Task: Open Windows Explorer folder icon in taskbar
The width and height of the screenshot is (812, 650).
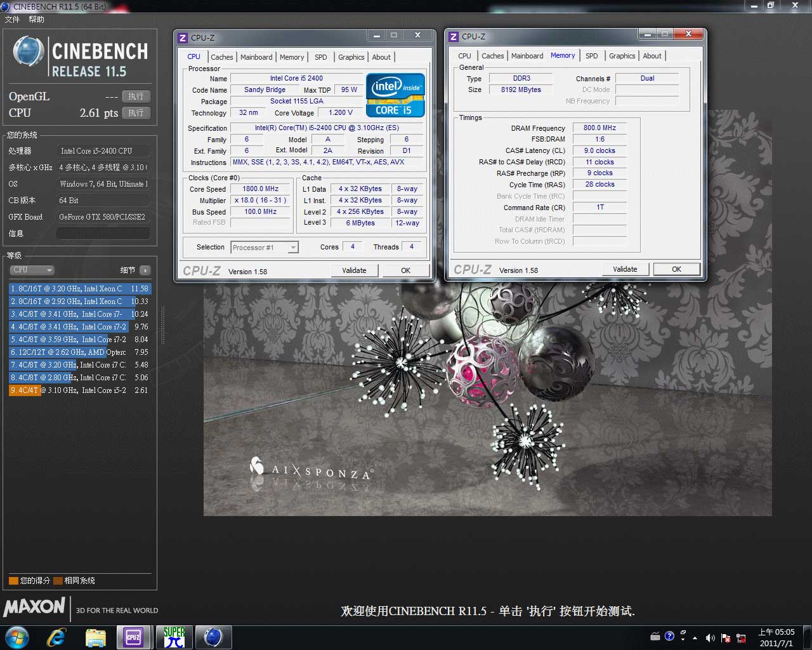Action: point(95,637)
